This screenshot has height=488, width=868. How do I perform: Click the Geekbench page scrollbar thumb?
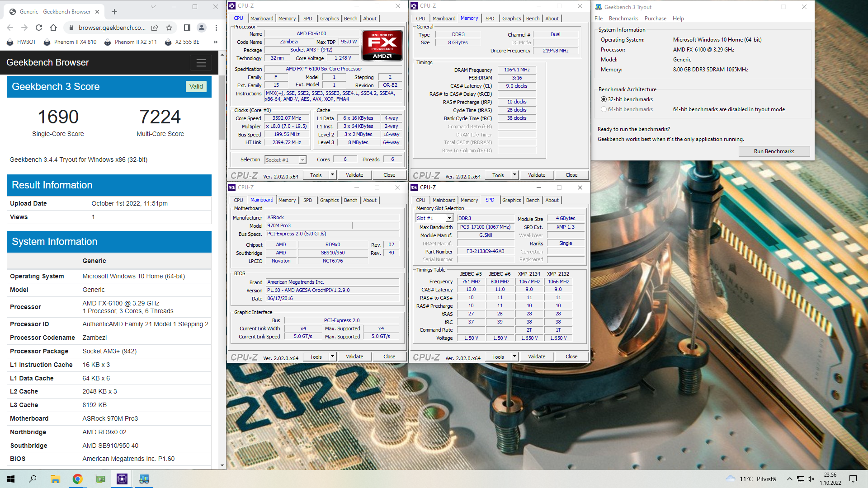(222, 108)
